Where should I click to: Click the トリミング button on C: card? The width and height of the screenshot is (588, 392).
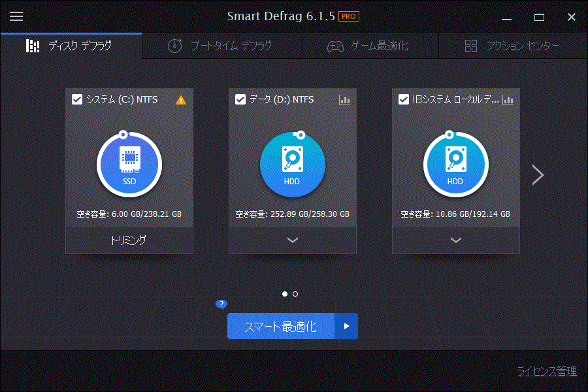pos(129,240)
